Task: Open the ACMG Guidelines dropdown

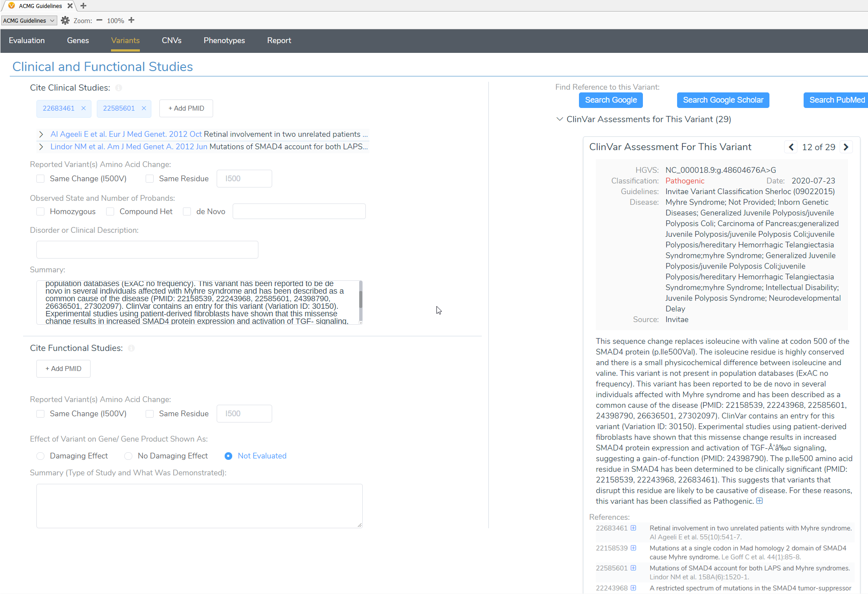Action: coord(28,20)
